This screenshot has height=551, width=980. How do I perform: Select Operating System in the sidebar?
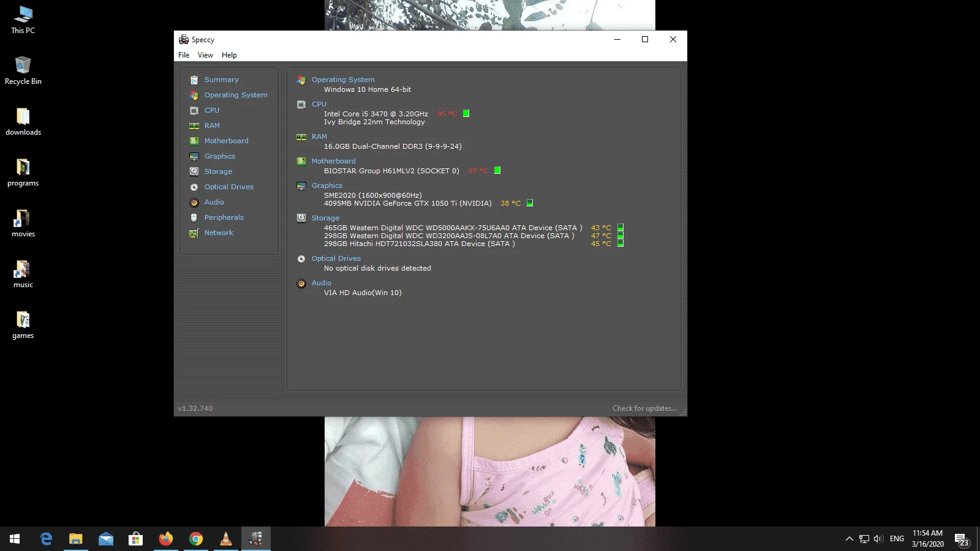point(236,95)
